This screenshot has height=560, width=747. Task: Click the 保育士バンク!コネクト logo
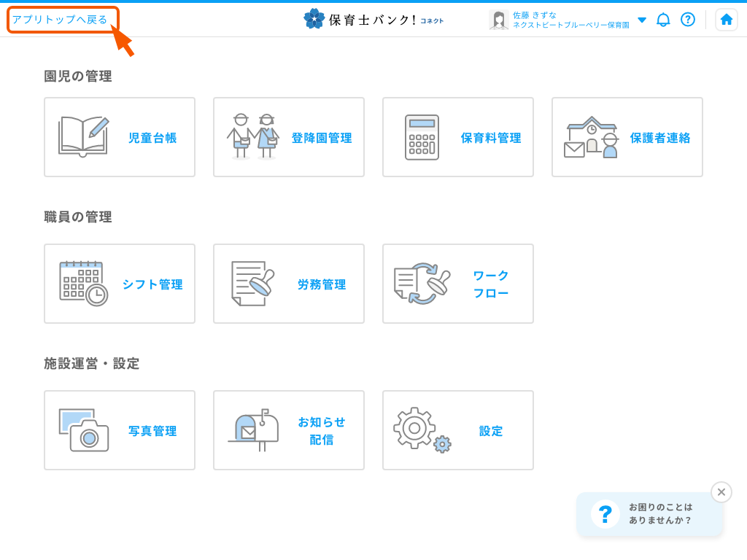coord(373,18)
